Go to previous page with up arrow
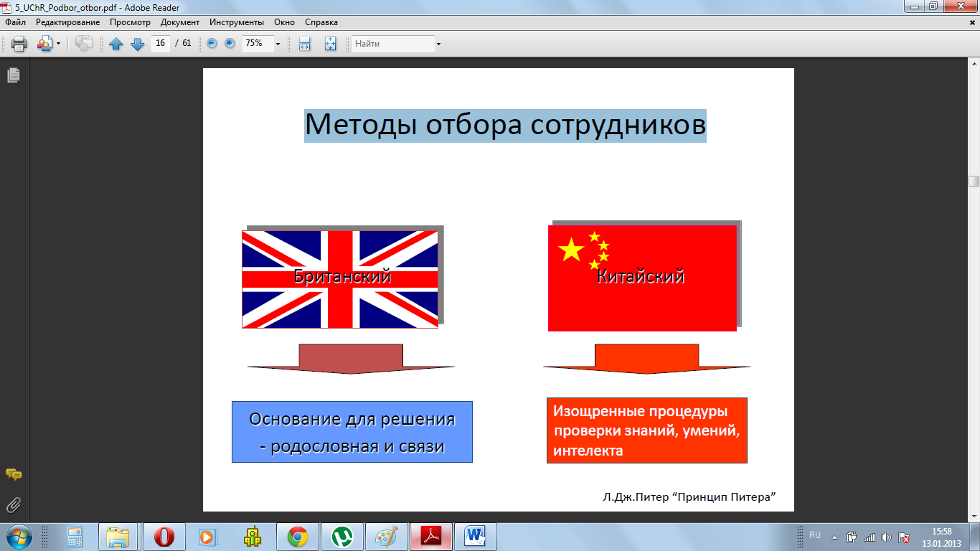980x551 pixels. click(116, 44)
